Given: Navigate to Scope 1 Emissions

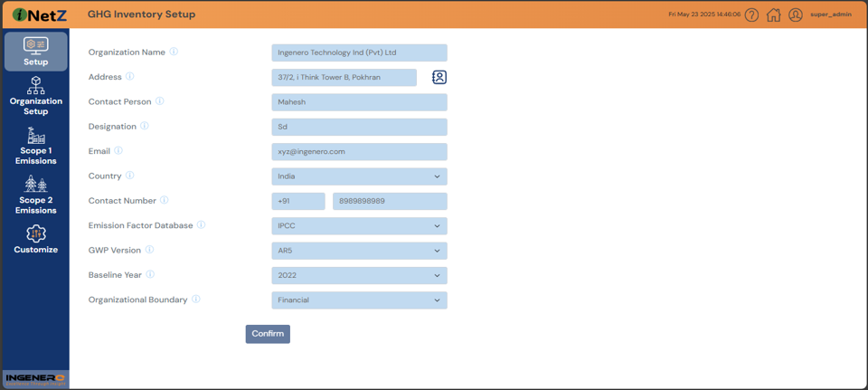Looking at the screenshot, I should tap(35, 147).
